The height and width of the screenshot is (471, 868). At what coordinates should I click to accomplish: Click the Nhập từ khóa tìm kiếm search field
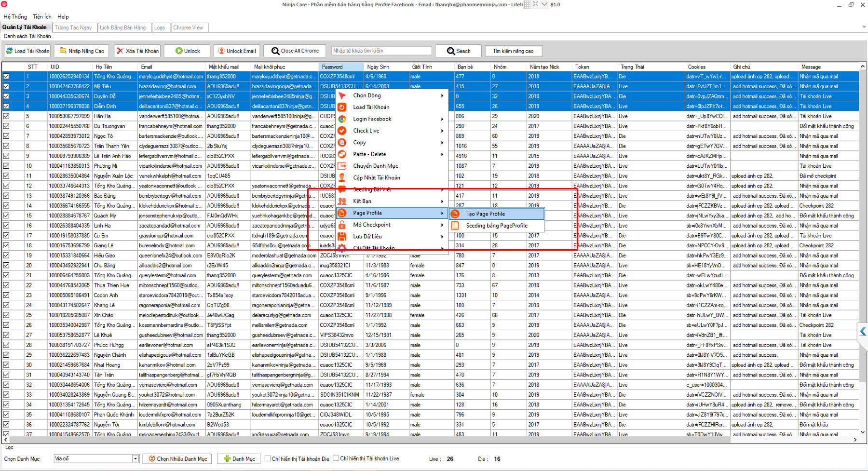tap(381, 51)
